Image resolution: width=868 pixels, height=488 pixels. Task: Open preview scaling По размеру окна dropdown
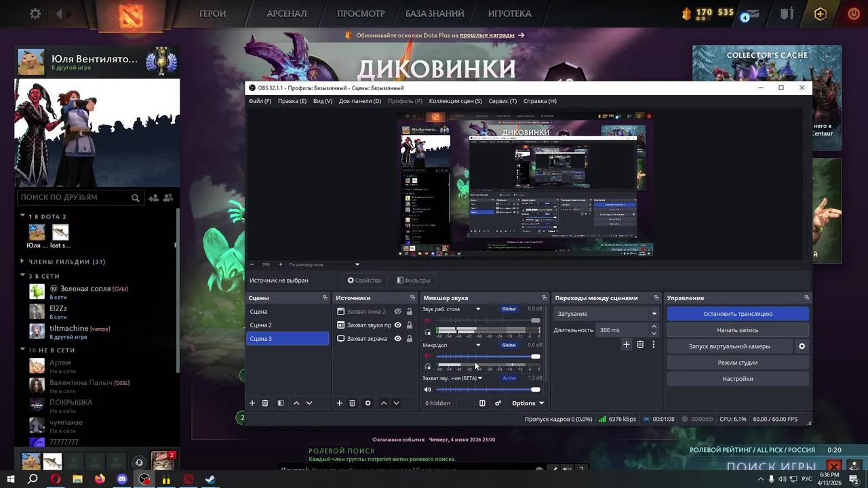[x=324, y=264]
